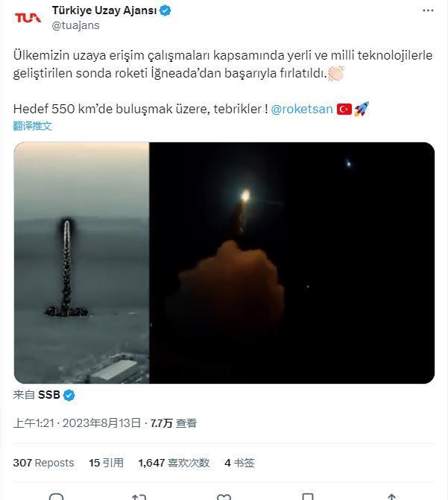Open the @tuajans handle link
Image resolution: width=448 pixels, height=500 pixels.
pyautogui.click(x=75, y=25)
